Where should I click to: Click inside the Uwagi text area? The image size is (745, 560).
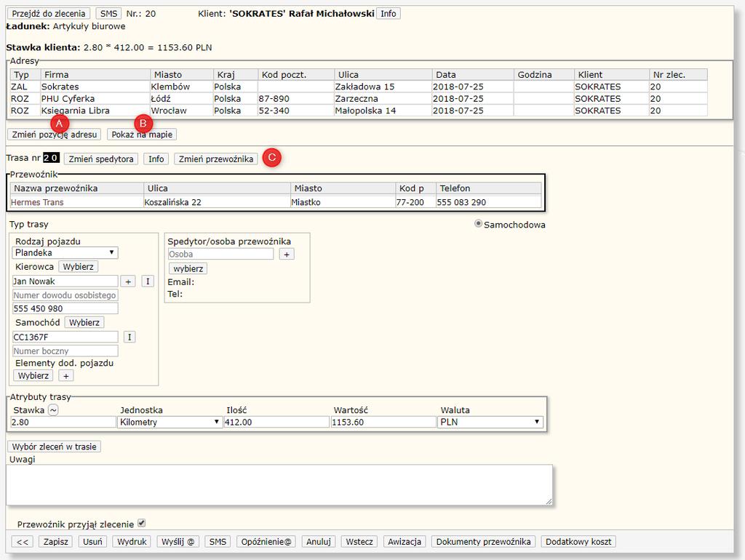pos(279,485)
